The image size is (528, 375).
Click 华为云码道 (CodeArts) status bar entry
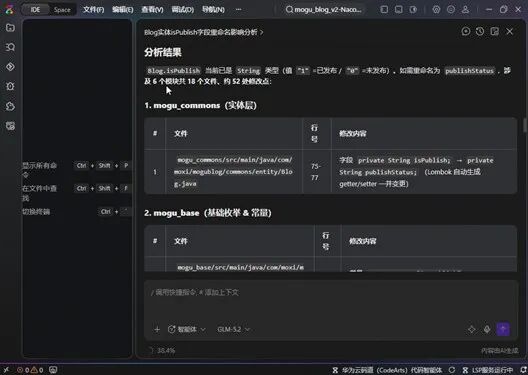(387, 370)
